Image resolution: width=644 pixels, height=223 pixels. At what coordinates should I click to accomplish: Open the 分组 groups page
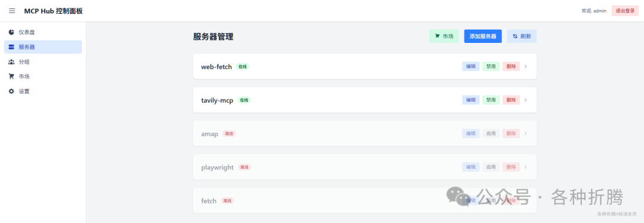pos(43,61)
